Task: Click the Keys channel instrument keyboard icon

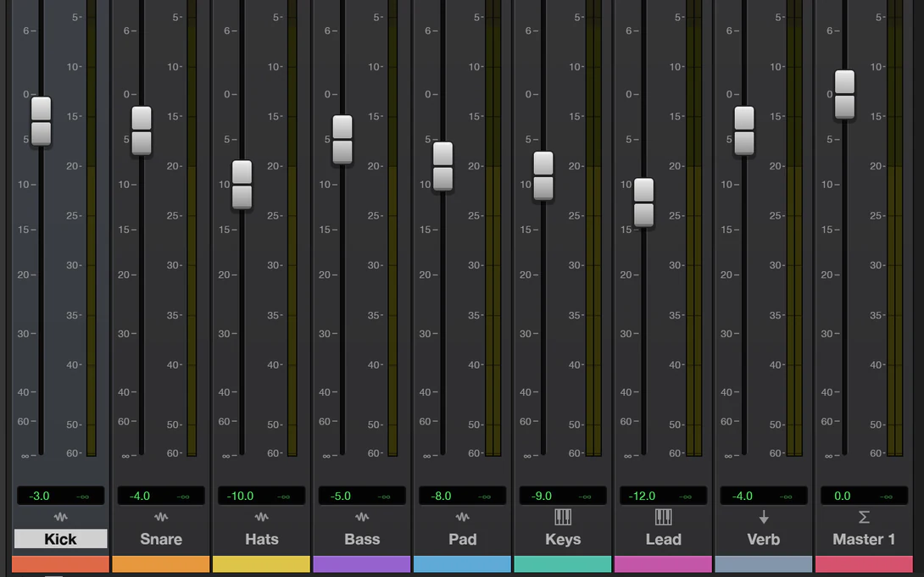Action: pyautogui.click(x=563, y=517)
